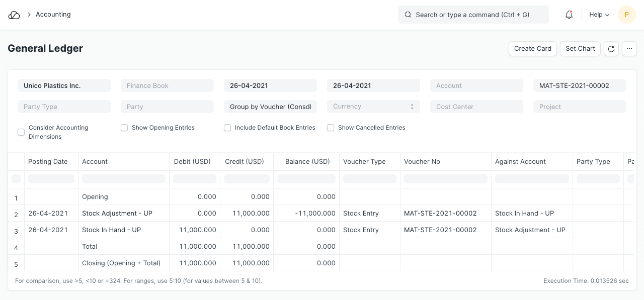Open the three-dots more options menu
Screen dimensions: 644x300
click(629, 49)
